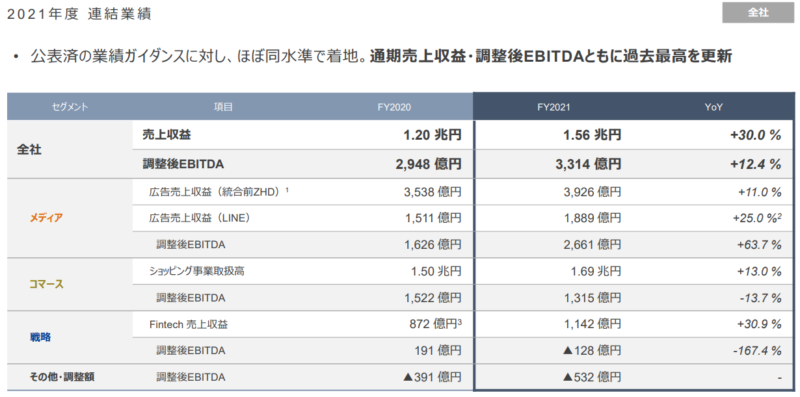The width and height of the screenshot is (800, 397).
Task: Click the 3,926 億円 cell
Action: pos(593,192)
